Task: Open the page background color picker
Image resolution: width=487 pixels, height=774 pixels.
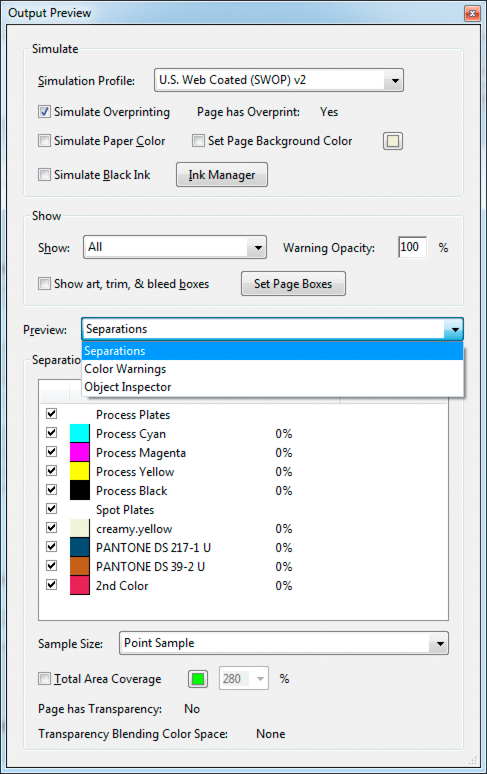Action: point(393,141)
